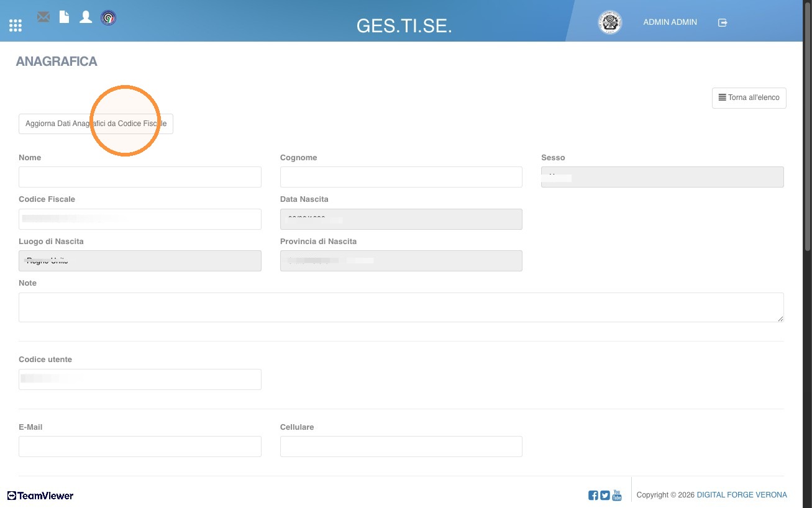
Task: Open ADMIN ADMIN user menu
Action: 670,22
